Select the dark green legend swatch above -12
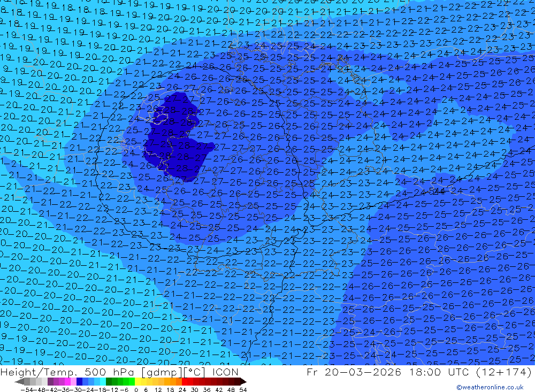 (x=109, y=382)
